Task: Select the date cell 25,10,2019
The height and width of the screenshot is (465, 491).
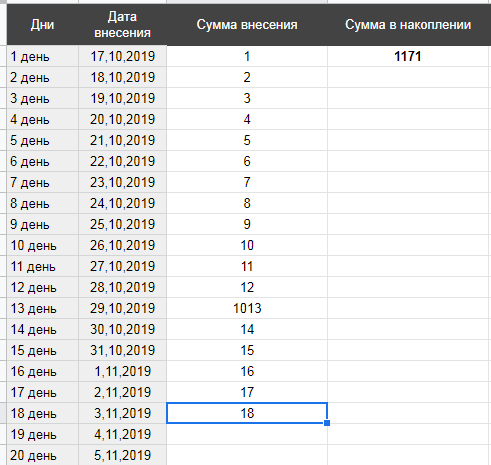Action: click(x=122, y=224)
